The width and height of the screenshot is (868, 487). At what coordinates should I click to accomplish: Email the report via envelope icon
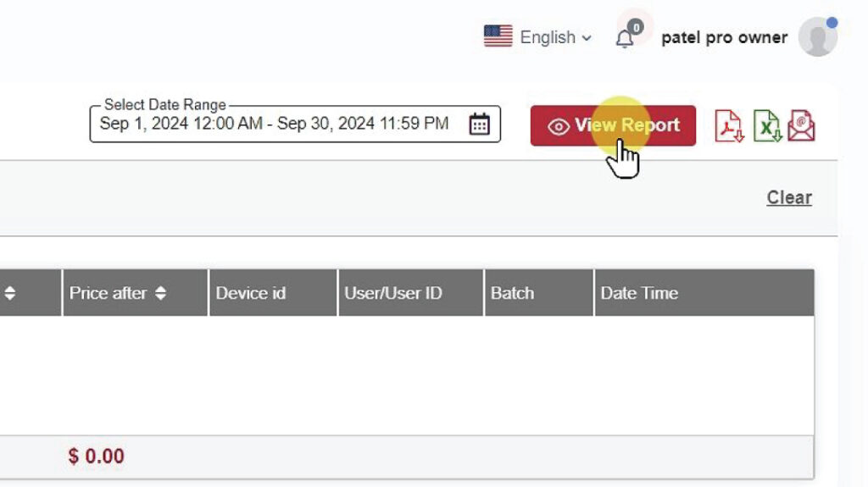[801, 126]
